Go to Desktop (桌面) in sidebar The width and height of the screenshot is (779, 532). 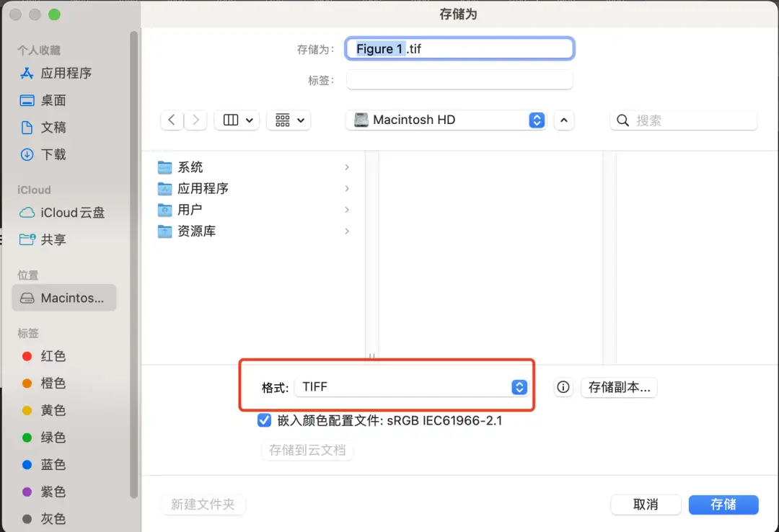43,100
